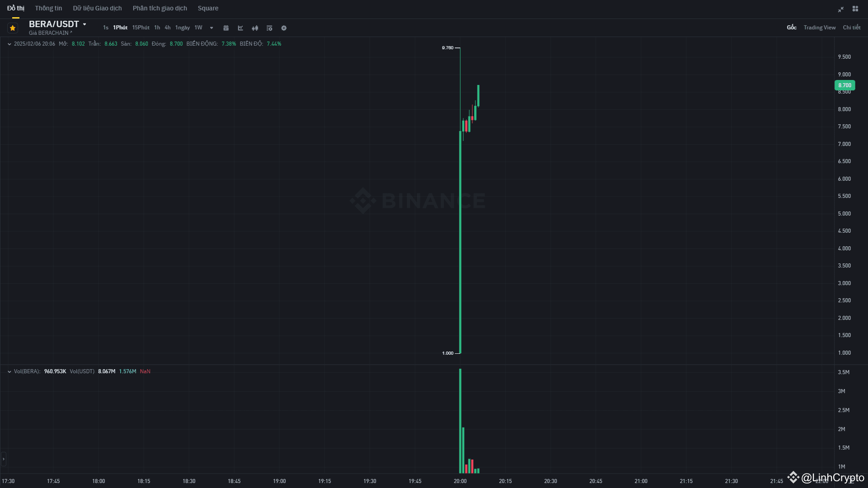Image resolution: width=868 pixels, height=488 pixels.
Task: Switch to the Square tab
Action: [208, 8]
